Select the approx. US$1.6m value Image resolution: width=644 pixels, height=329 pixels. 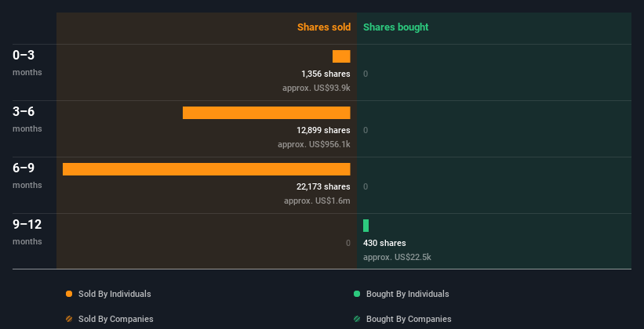click(x=317, y=201)
